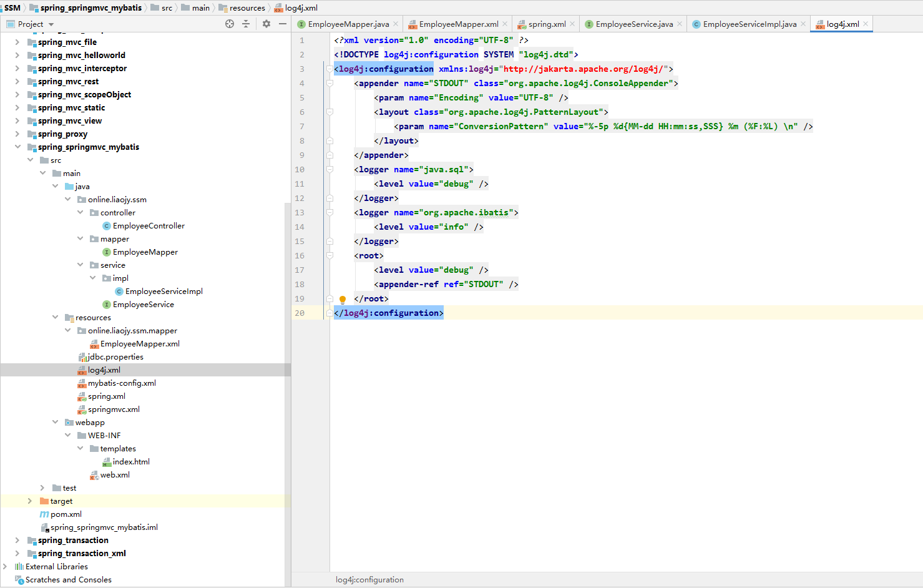Viewport: 923px width, 588px height.
Task: Expand External Libraries node
Action: click(x=5, y=567)
